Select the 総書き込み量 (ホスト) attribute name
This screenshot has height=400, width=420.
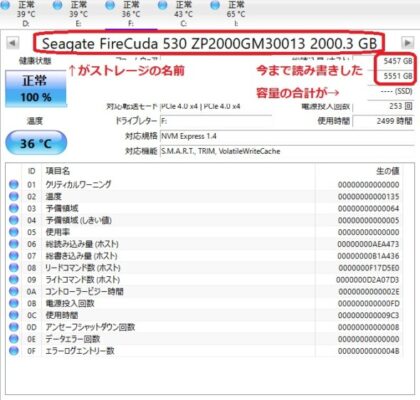click(82, 256)
